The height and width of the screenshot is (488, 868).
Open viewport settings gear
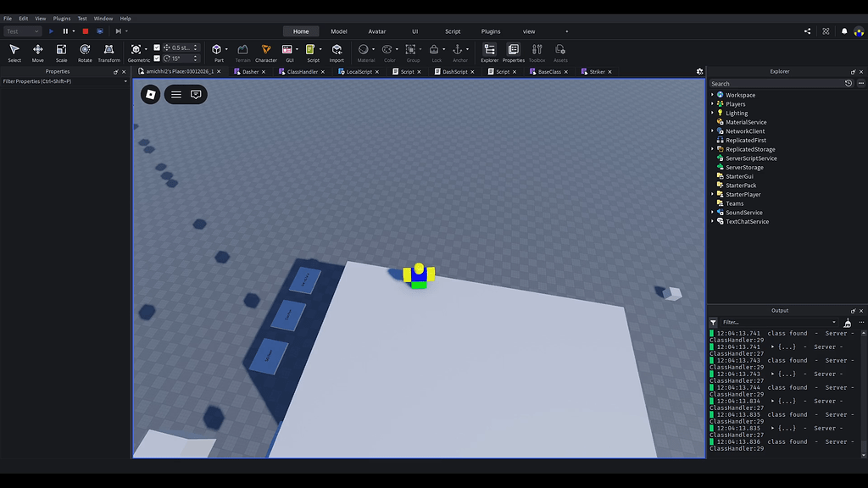tap(699, 71)
